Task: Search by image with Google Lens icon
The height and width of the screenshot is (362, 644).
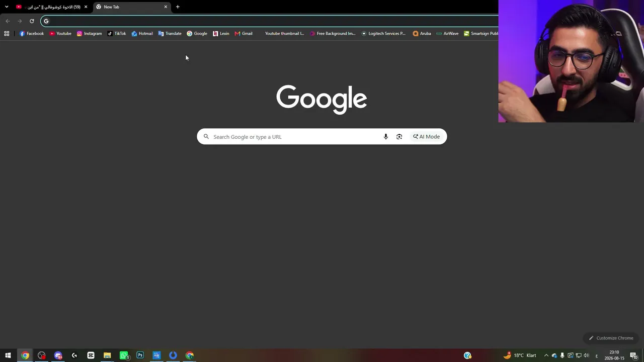Action: coord(399,137)
